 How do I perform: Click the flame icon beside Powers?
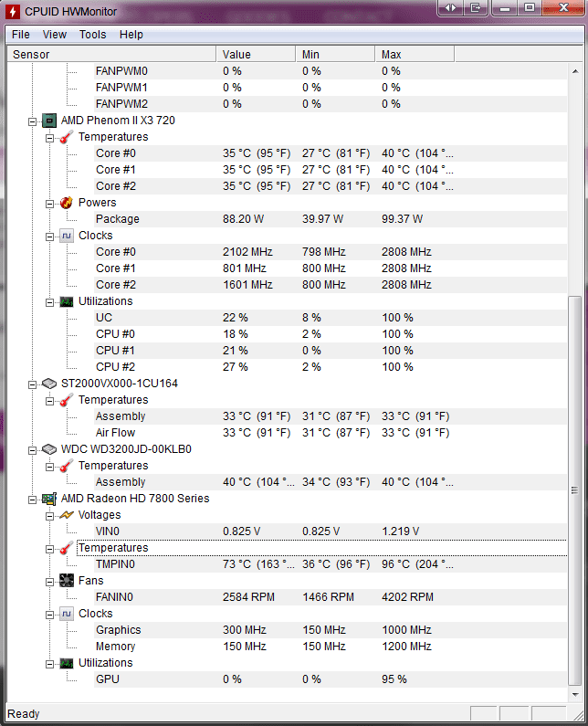coord(67,203)
